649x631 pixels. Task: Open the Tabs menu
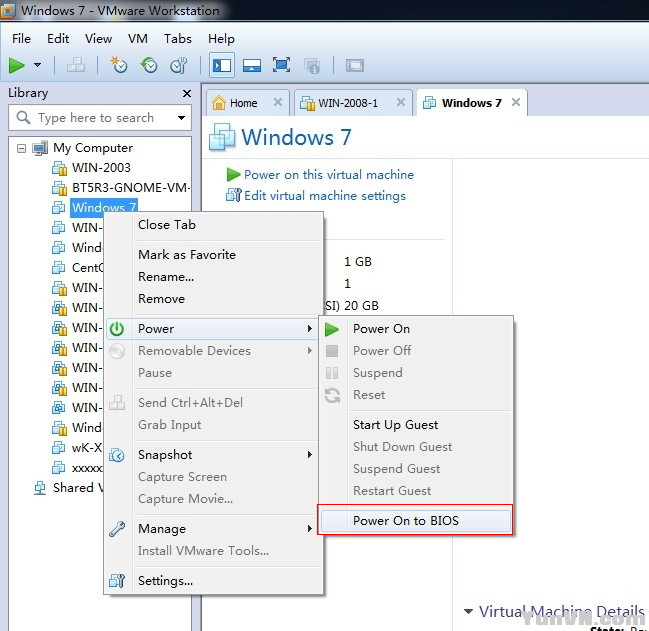(178, 38)
